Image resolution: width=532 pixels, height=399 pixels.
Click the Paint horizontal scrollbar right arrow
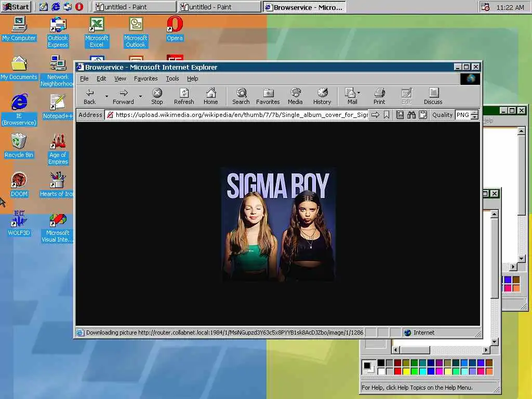tap(486, 350)
